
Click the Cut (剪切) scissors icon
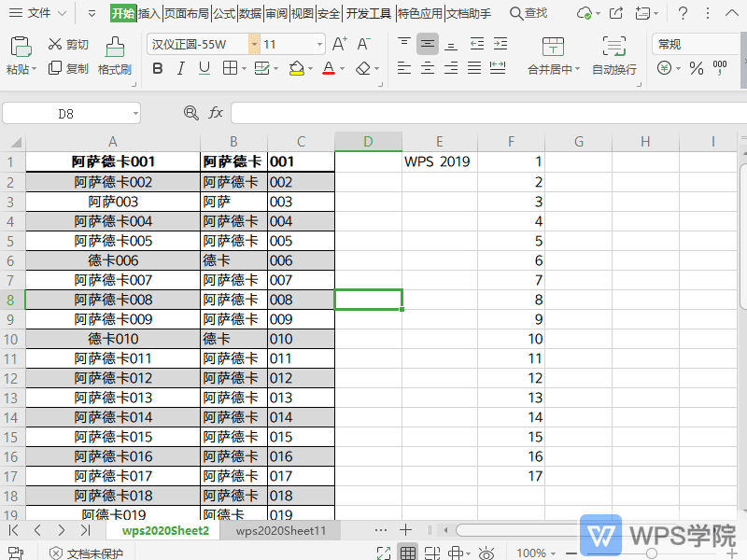click(x=53, y=45)
